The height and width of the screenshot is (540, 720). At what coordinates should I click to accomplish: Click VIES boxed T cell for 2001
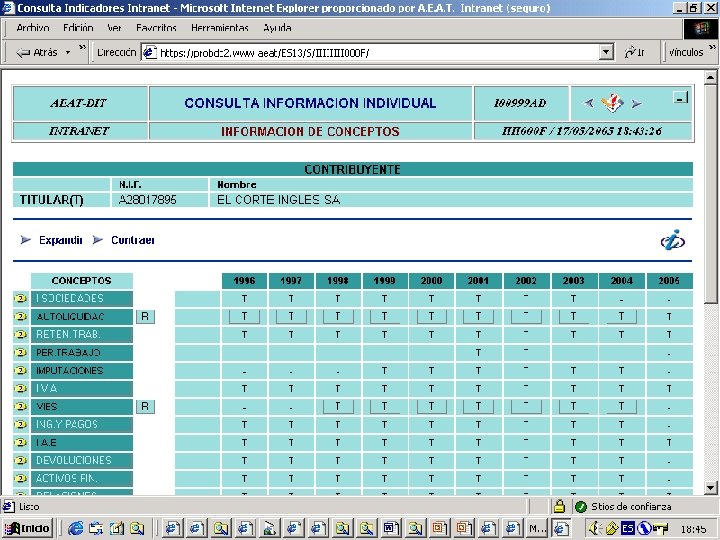tap(478, 406)
